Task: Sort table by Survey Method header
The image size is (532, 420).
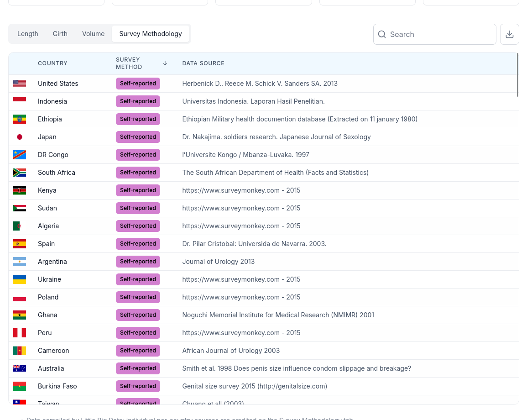Action: coord(129,63)
